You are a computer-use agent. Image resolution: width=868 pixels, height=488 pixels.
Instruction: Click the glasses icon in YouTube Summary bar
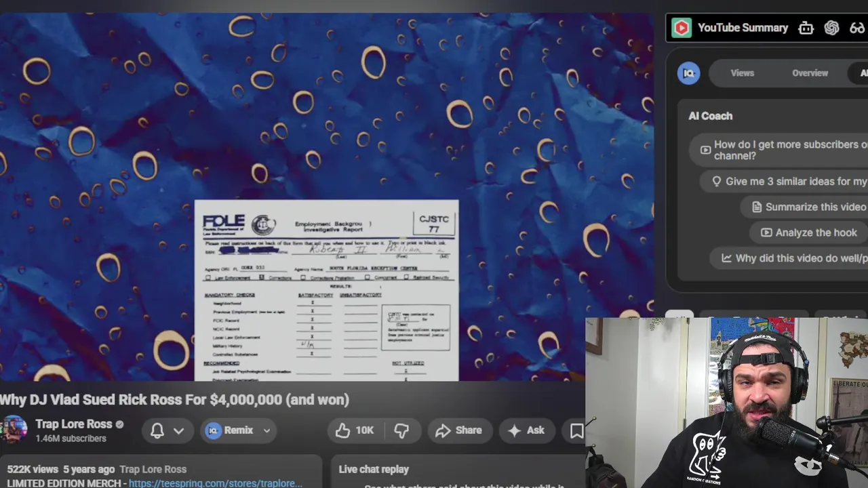(857, 28)
